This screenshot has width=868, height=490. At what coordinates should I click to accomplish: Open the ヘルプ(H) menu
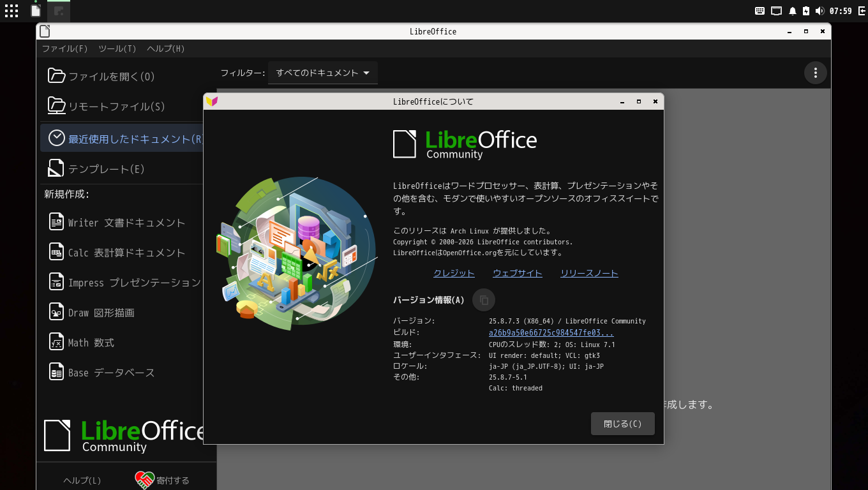pyautogui.click(x=166, y=48)
